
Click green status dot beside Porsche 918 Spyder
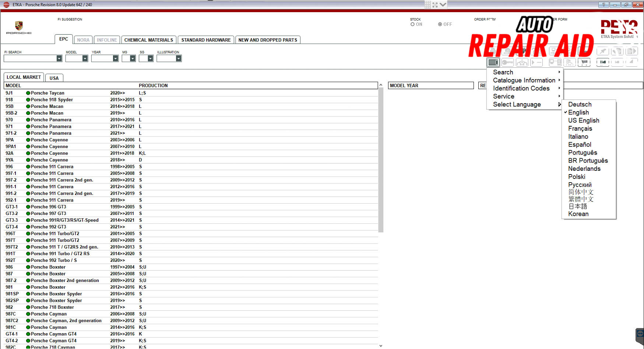[28, 100]
